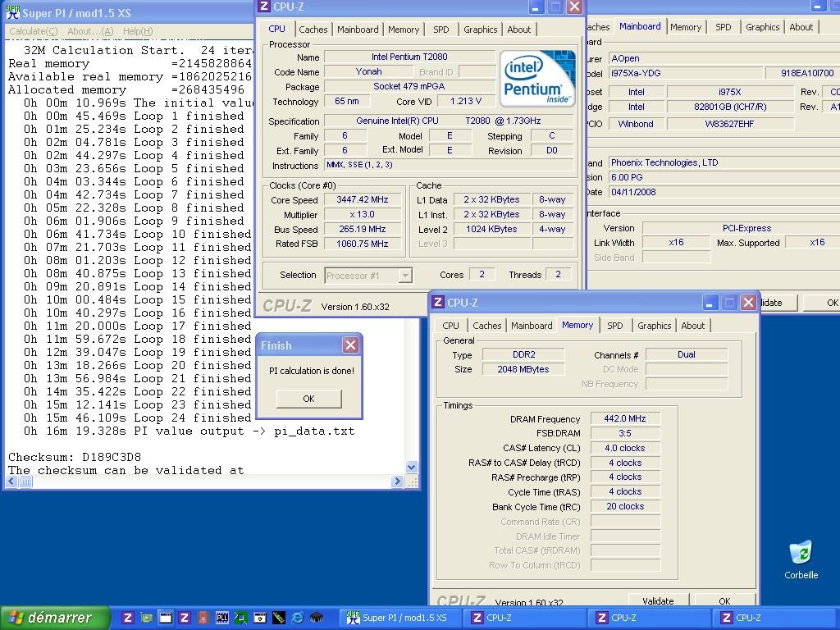Switch to About tab in memory CPU-Z window
Viewport: 840px width, 630px height.
click(692, 325)
